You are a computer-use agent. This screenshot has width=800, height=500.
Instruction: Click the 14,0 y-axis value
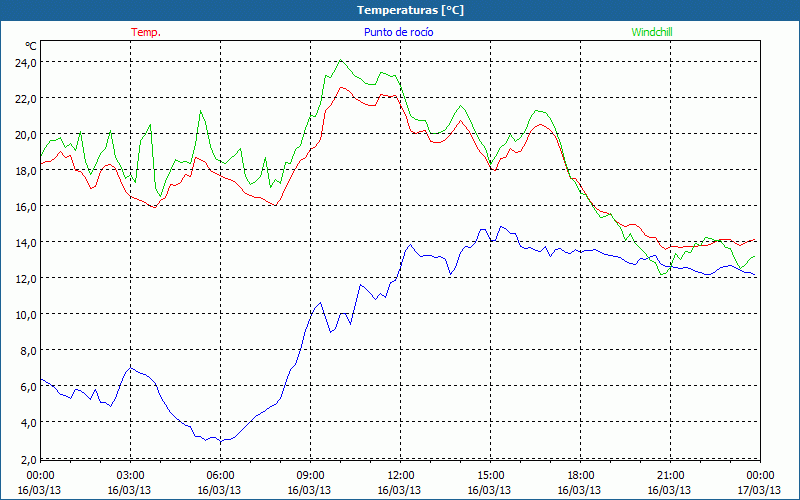click(27, 242)
